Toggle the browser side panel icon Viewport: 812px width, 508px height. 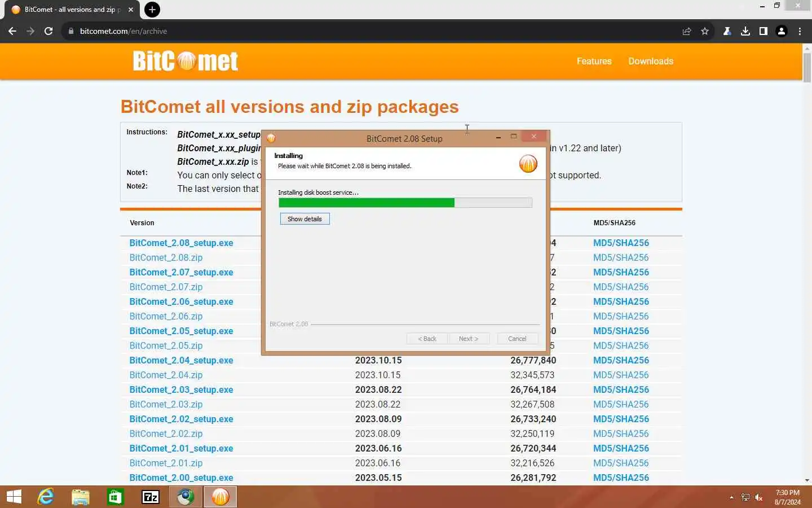click(764, 31)
